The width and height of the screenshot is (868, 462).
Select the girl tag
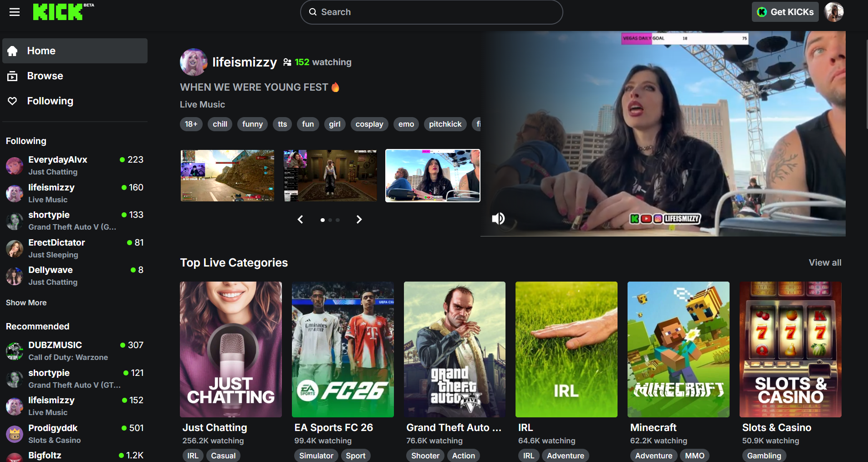click(335, 124)
